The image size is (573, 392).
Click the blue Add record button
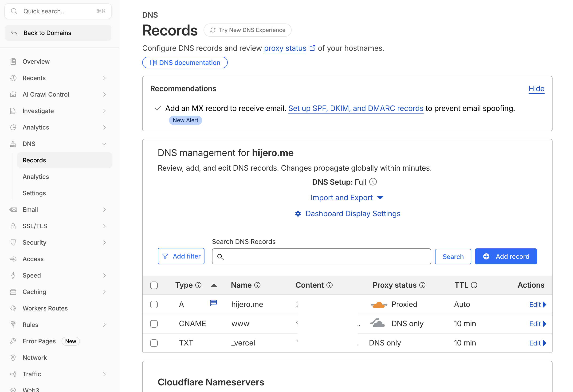[506, 256]
